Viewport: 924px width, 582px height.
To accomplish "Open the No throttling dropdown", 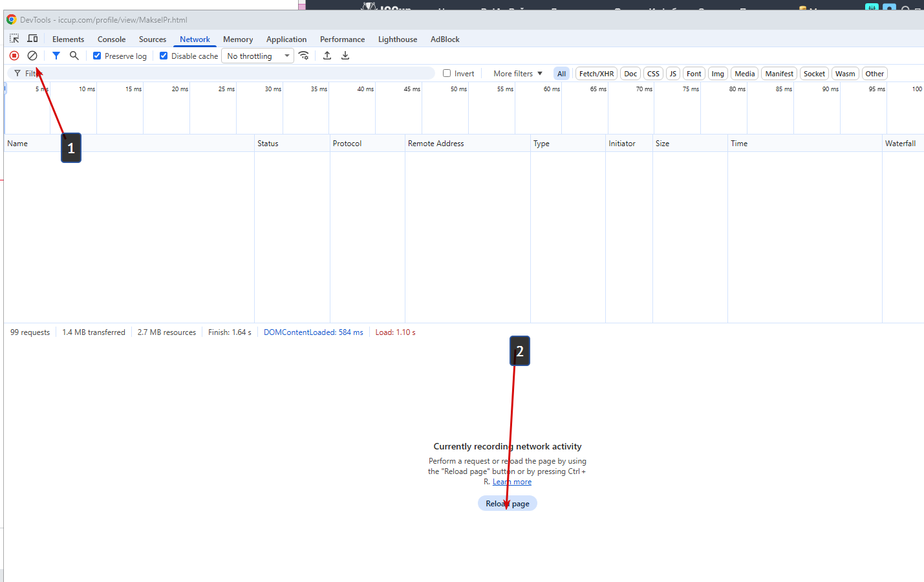I will pos(257,56).
